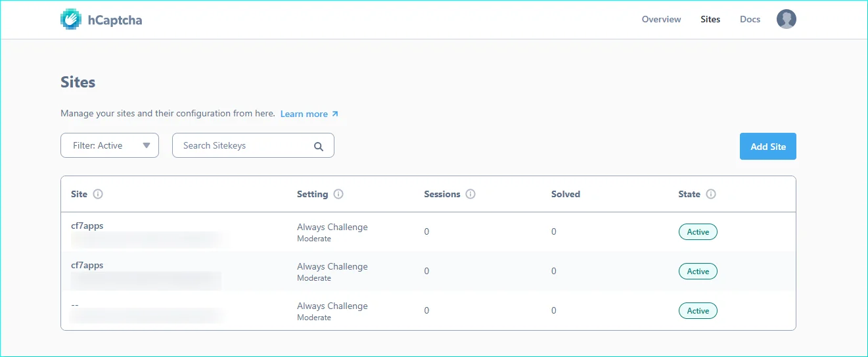Click the Site column header text
This screenshot has height=357, width=868.
coord(79,194)
